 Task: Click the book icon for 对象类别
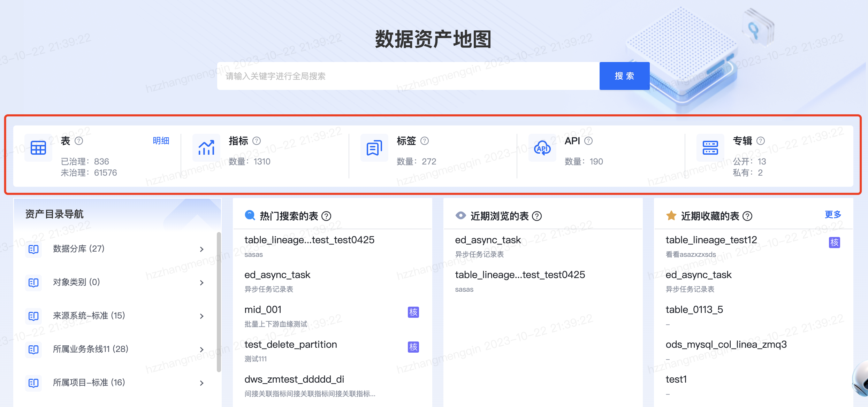33,282
